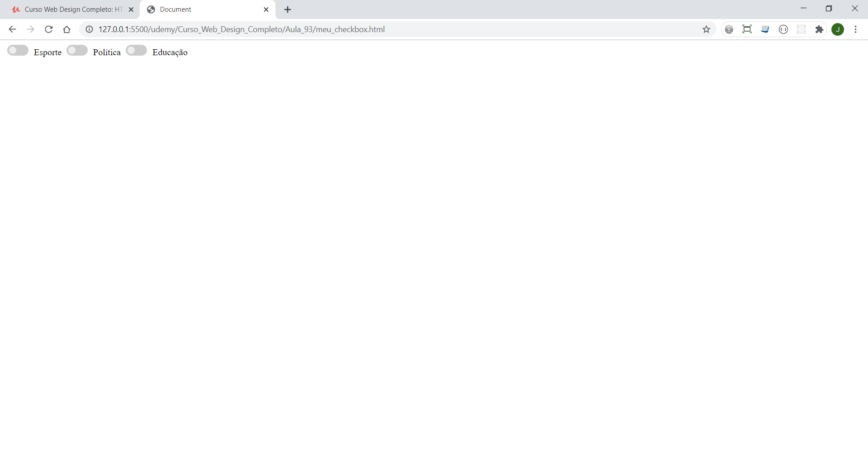The image size is (868, 466).
Task: Toggle the Esporte switch
Action: 18,50
